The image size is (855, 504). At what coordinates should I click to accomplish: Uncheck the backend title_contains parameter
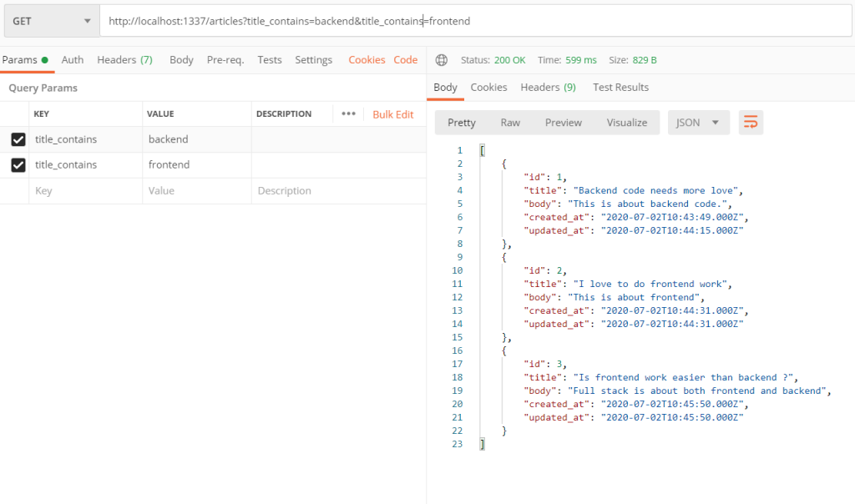tap(18, 139)
